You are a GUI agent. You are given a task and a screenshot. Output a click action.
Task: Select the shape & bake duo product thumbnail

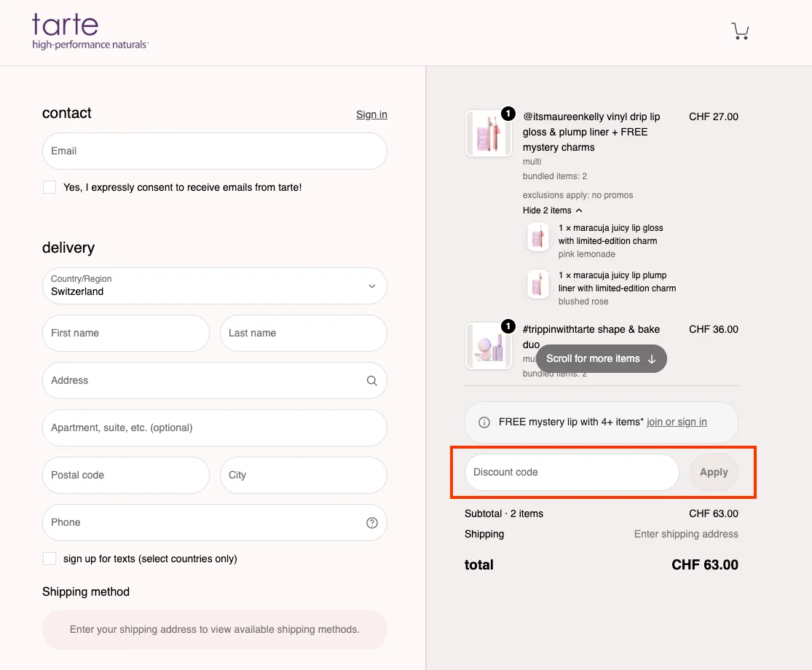click(x=488, y=346)
